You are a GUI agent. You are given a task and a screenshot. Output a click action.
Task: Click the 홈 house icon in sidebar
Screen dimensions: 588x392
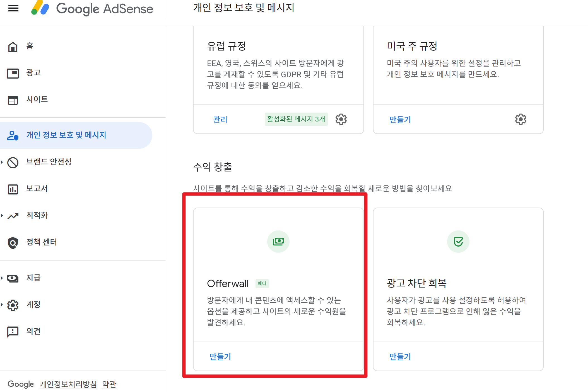pyautogui.click(x=13, y=47)
